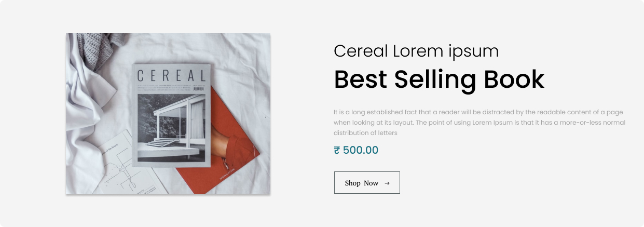Viewport: 644px width, 227px height.
Task: Click the Cereal Lorem ipsum subtitle
Action: [416, 51]
